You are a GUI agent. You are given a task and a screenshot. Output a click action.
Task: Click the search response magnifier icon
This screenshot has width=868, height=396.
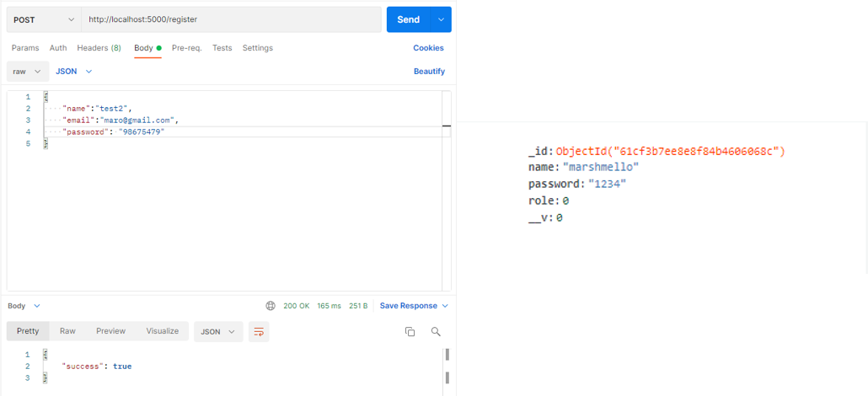coord(436,332)
